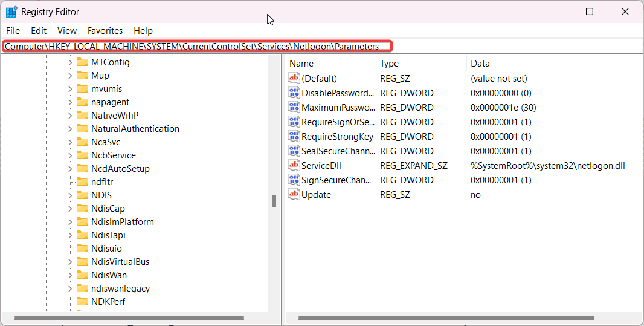Click the MaximumPasswo DWORD value icon
Image resolution: width=644 pixels, height=326 pixels.
click(x=294, y=107)
